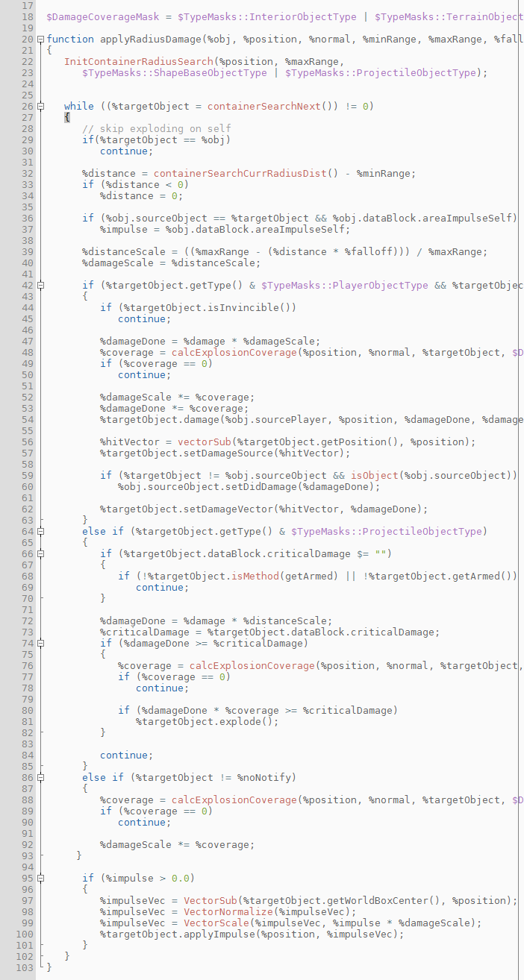Click line number 103 in the gutter
Image resolution: width=524 pixels, height=980 pixels.
pos(23,967)
